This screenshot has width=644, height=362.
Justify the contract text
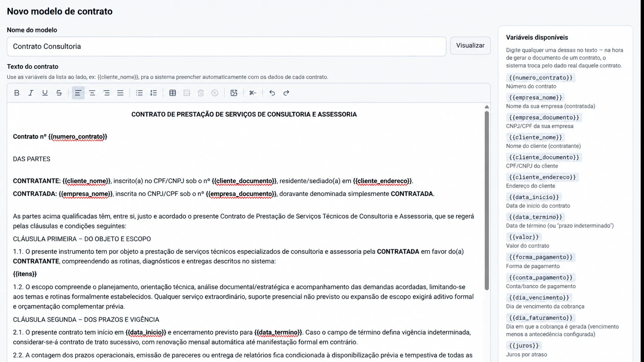(x=120, y=93)
